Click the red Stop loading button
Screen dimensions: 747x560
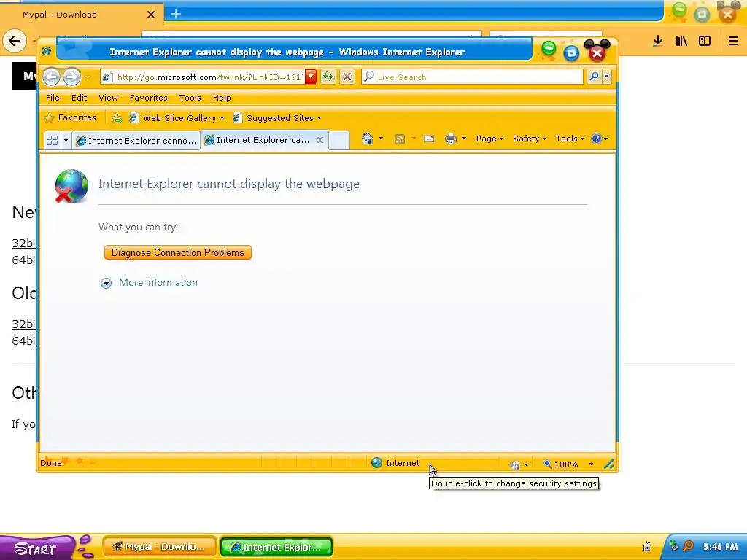(347, 77)
